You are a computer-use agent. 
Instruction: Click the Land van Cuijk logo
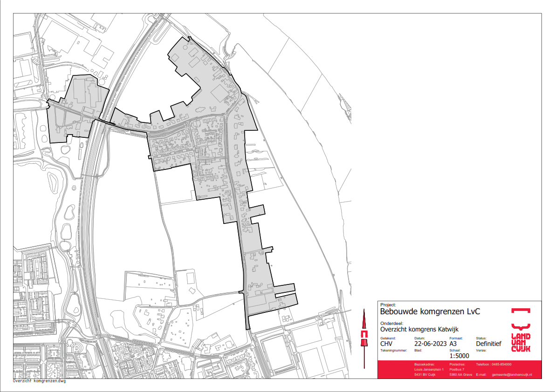[521, 330]
